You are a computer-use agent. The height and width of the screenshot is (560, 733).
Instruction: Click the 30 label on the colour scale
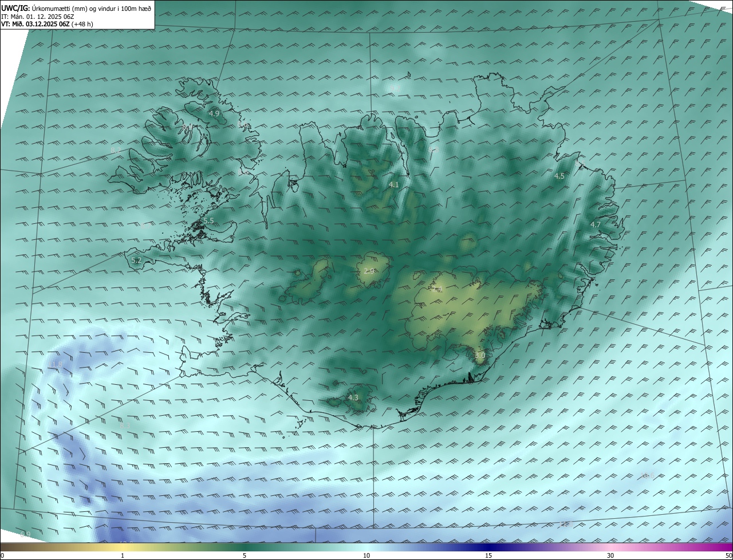610,555
